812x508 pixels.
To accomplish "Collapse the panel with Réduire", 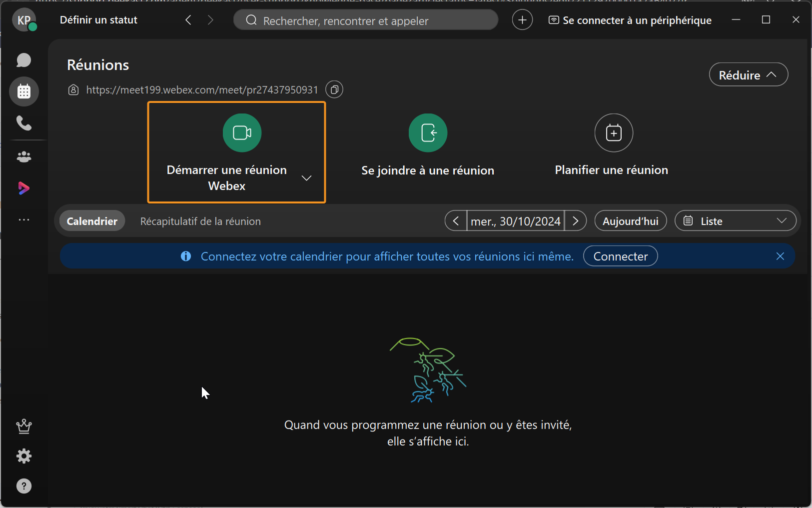I will click(749, 74).
